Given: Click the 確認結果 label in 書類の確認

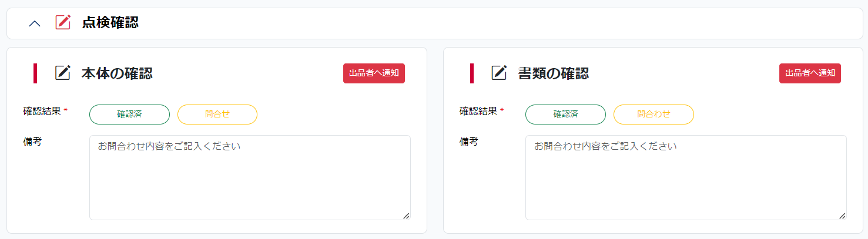Looking at the screenshot, I should [x=478, y=110].
